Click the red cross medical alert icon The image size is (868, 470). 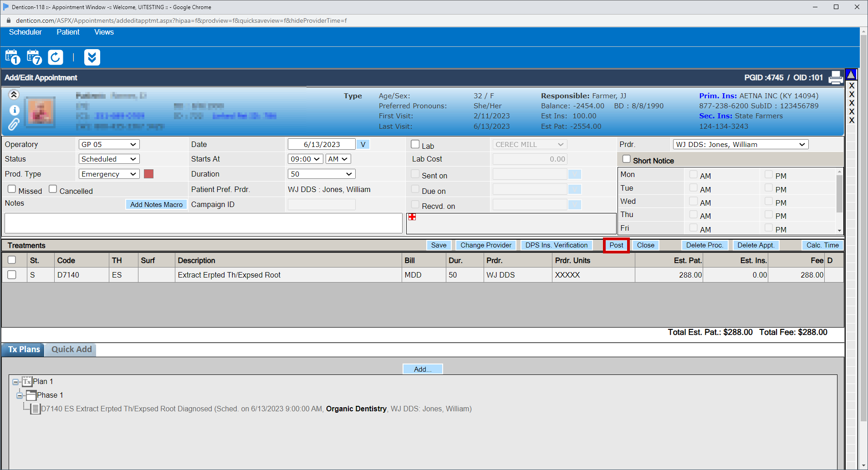click(x=412, y=217)
